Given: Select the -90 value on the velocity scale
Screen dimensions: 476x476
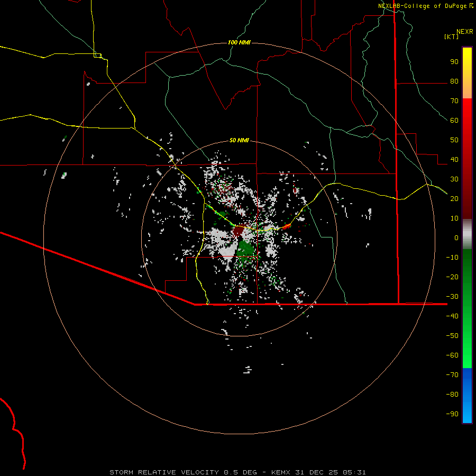Looking at the screenshot, I should (x=452, y=414).
